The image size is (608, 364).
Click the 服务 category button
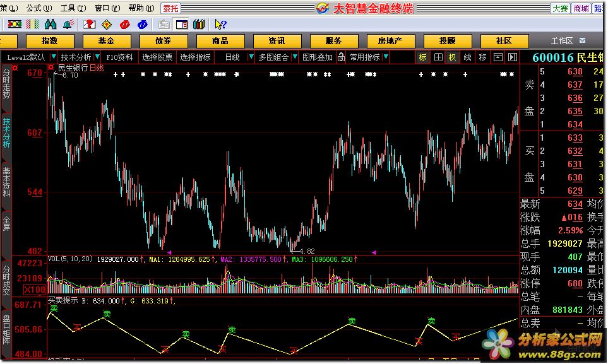[333, 41]
